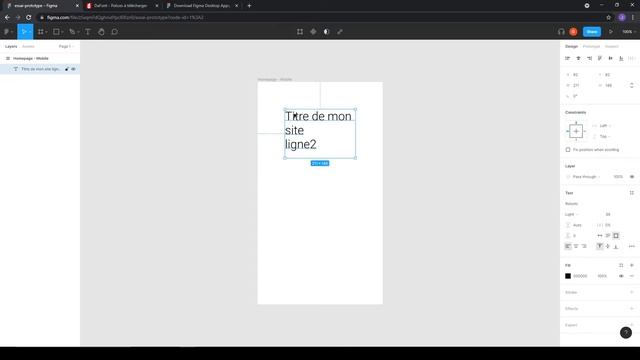Screen dimensions: 640x360
Task: Switch to the Inspect tab
Action: coord(612,47)
